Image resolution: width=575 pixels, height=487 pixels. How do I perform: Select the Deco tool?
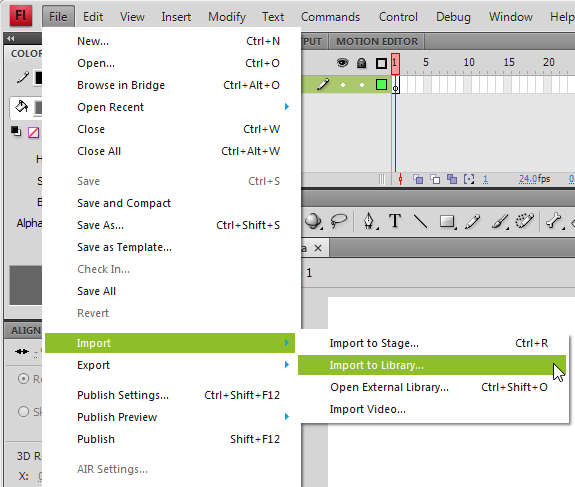pyautogui.click(x=524, y=221)
